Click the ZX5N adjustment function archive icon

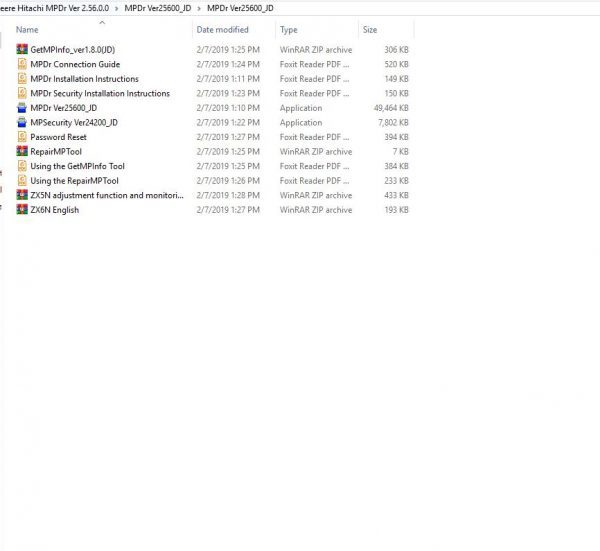[22, 195]
